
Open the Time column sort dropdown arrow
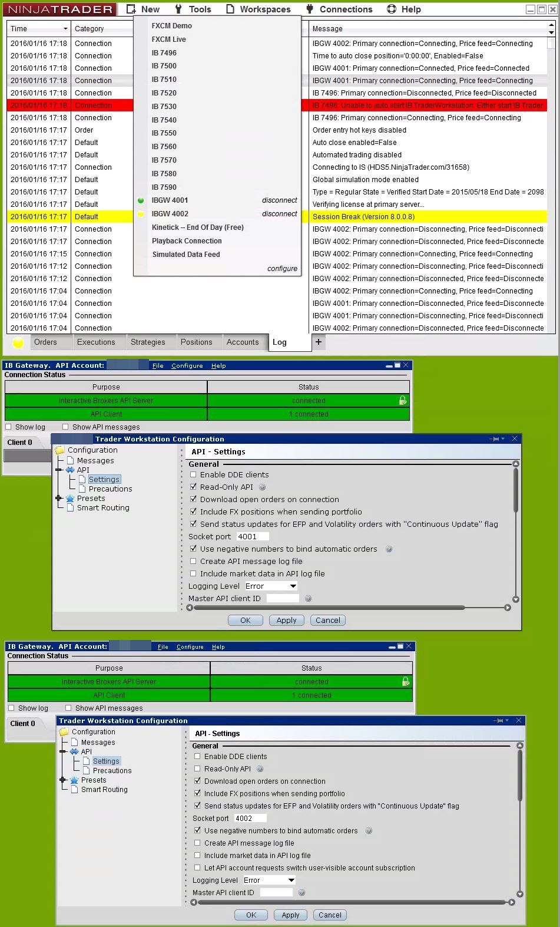tap(65, 29)
